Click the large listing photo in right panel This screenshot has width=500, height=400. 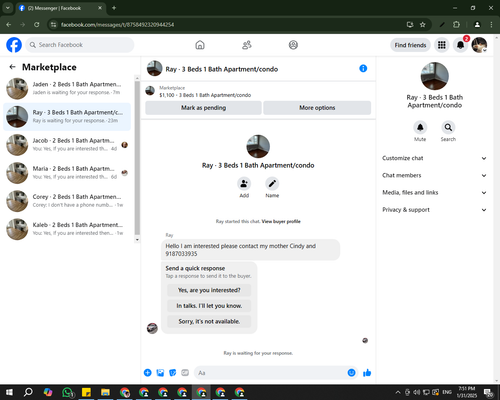(435, 76)
